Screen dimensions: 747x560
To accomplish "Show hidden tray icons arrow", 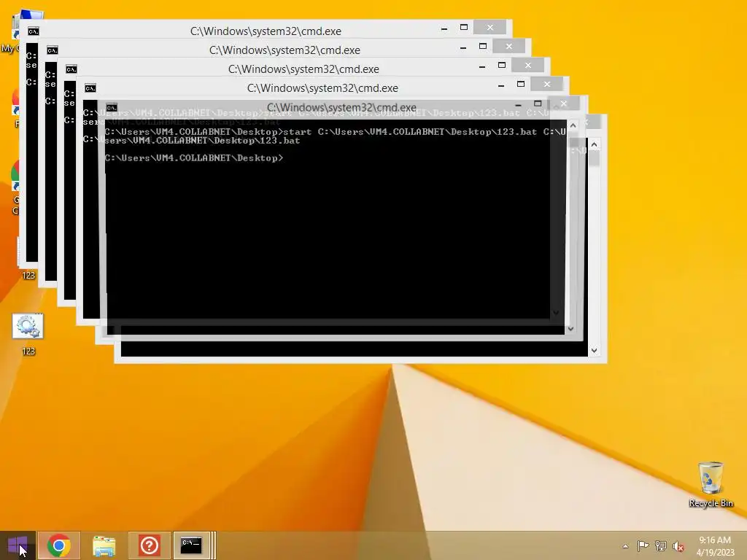I will tap(625, 546).
